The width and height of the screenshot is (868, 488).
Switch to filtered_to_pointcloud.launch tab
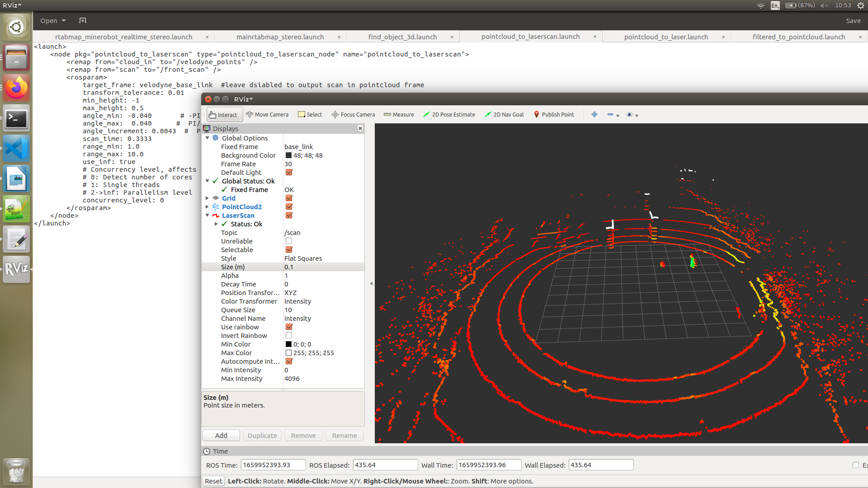[x=798, y=37]
